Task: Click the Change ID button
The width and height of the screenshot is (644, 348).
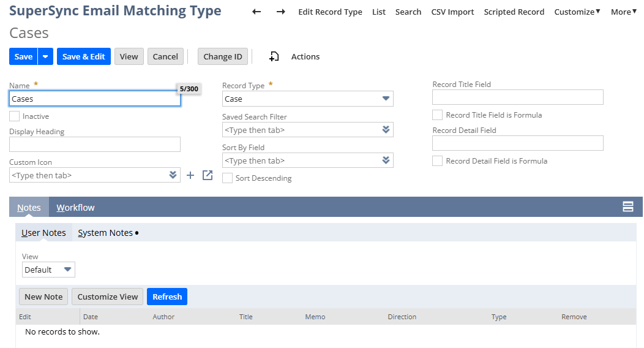Action: pos(223,57)
